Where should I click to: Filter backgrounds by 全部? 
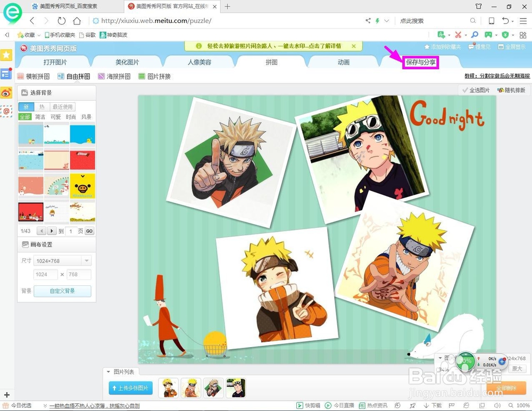pos(25,117)
